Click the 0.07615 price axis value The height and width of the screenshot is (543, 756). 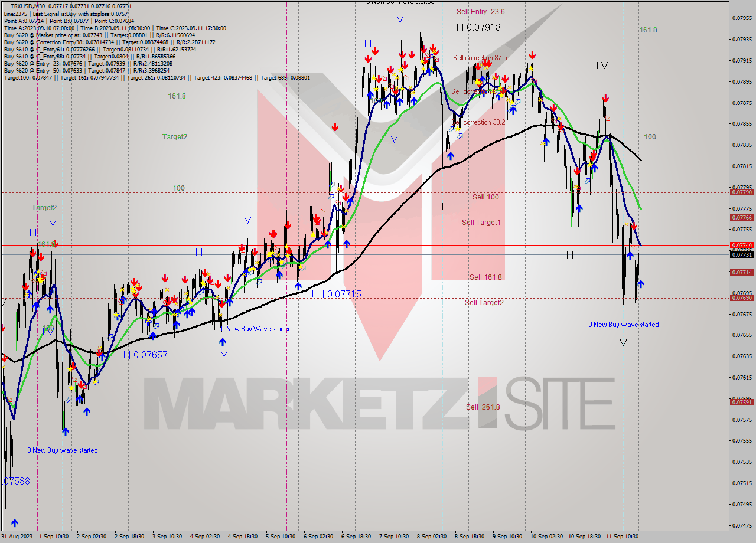pyautogui.click(x=742, y=377)
